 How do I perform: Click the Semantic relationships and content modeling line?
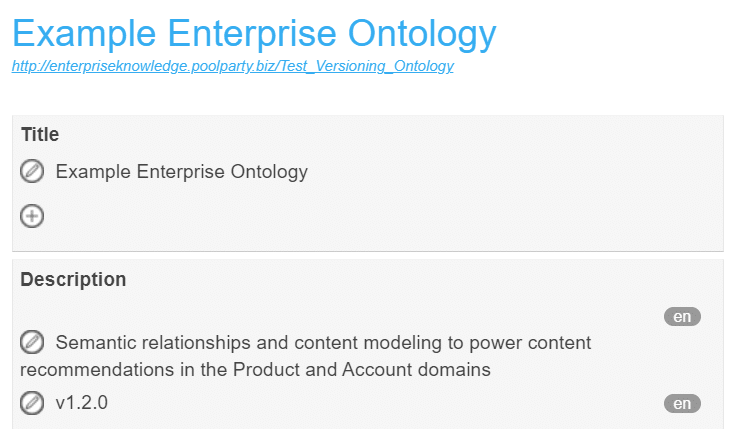(x=323, y=343)
